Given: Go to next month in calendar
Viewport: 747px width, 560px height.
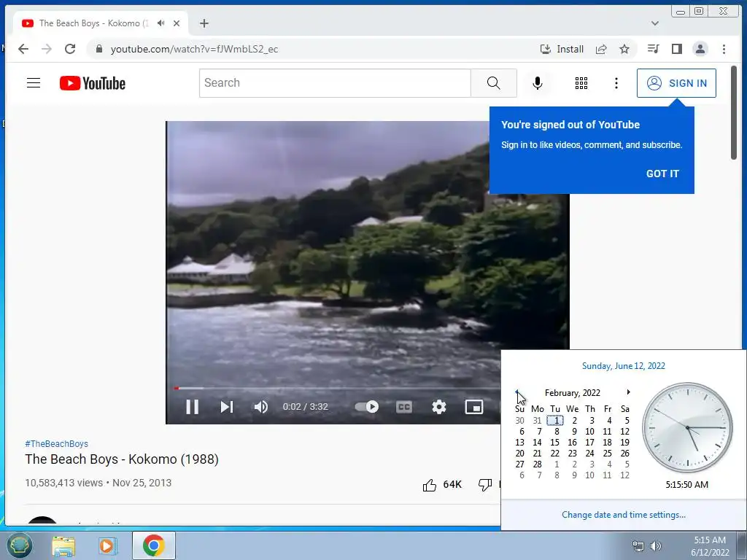Looking at the screenshot, I should (x=628, y=392).
